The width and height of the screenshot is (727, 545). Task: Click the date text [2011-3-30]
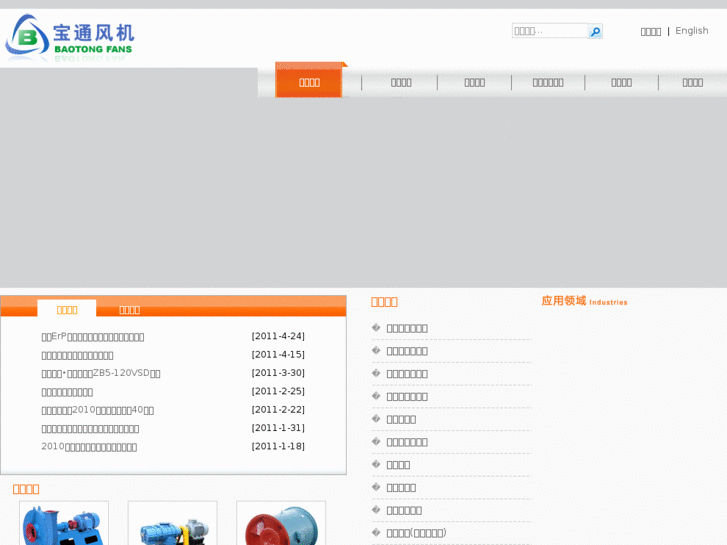coord(278,373)
